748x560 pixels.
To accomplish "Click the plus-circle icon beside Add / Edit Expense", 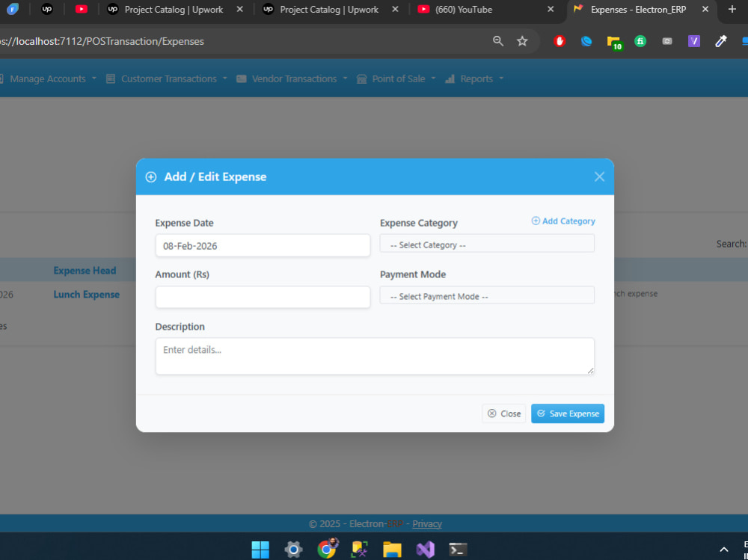I will 151,177.
